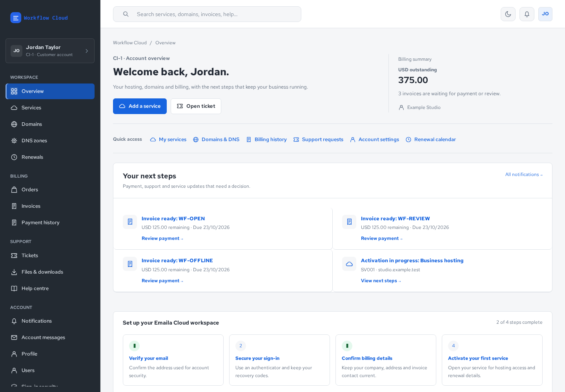
Task: Open Services in the sidebar
Action: click(50, 108)
